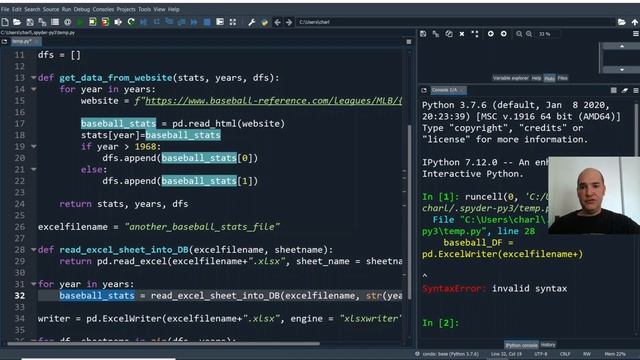Run cell and advance toolbar icon
The width and height of the screenshot is (640, 360).
click(105, 22)
